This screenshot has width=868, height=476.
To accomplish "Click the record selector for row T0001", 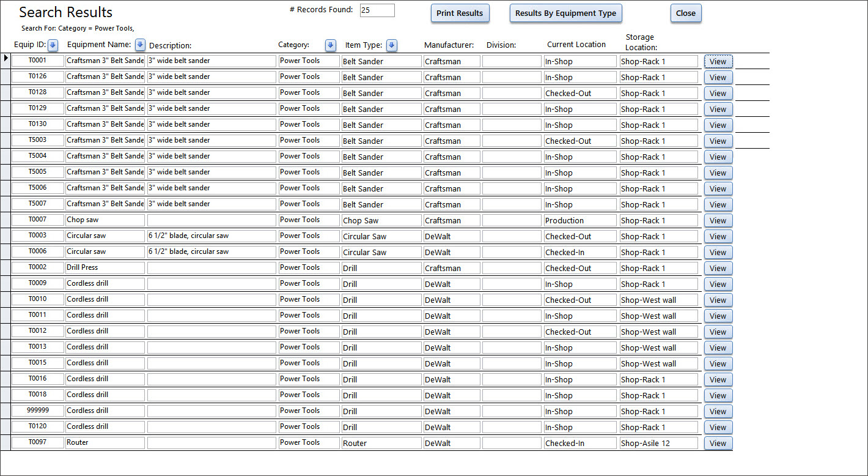I will [x=6, y=61].
